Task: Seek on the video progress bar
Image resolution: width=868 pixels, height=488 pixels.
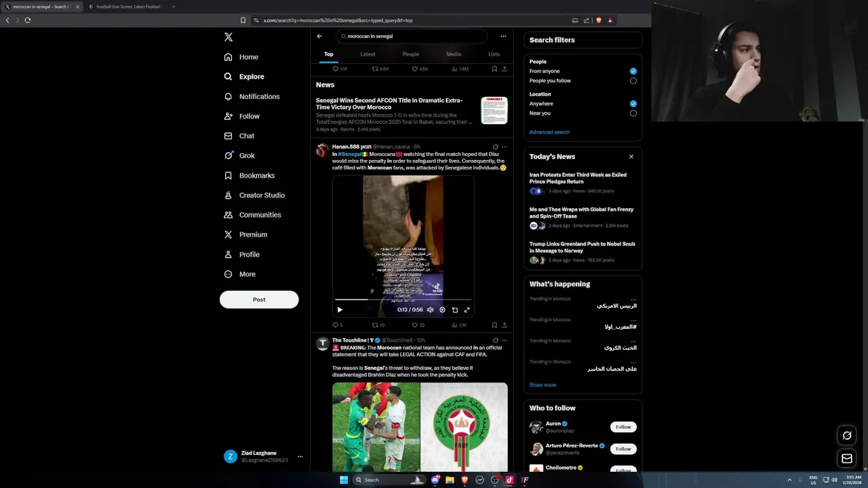Action: coord(403,300)
